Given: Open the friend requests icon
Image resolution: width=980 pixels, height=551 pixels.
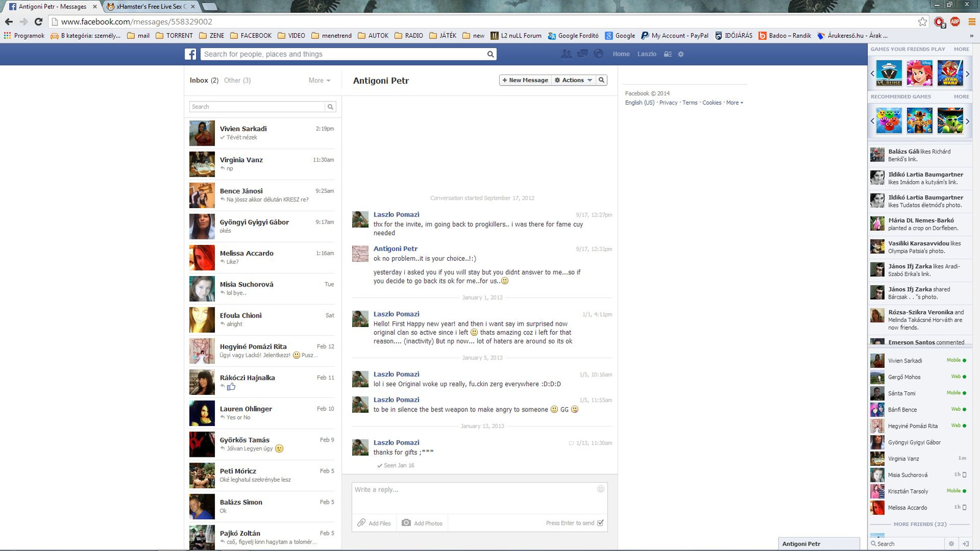Looking at the screenshot, I should pyautogui.click(x=566, y=54).
